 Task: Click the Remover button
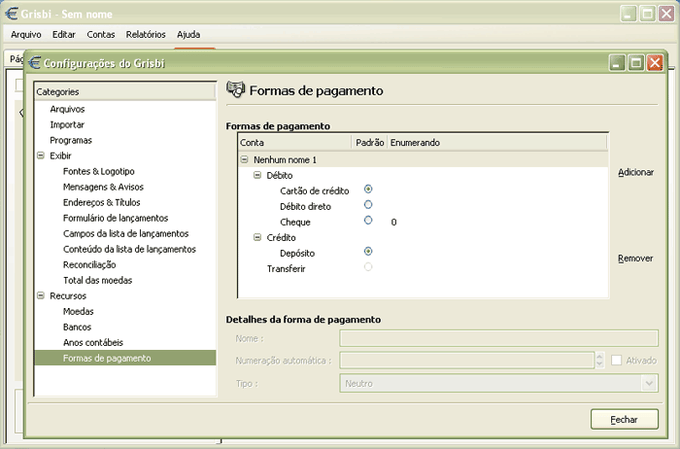636,259
